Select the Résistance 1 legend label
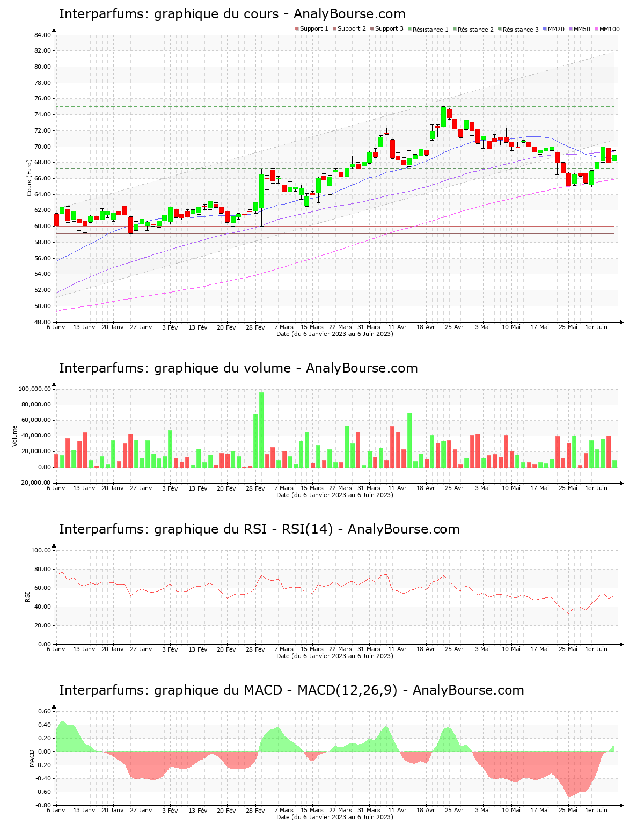 point(430,29)
